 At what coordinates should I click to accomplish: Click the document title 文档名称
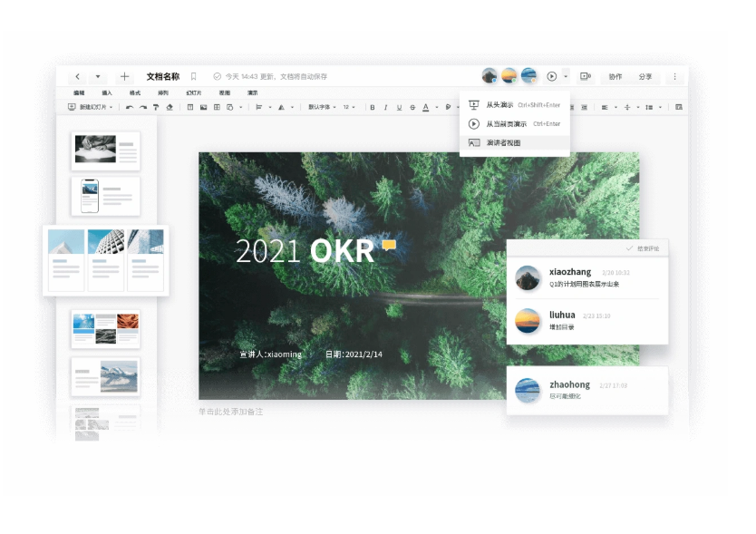(x=163, y=77)
